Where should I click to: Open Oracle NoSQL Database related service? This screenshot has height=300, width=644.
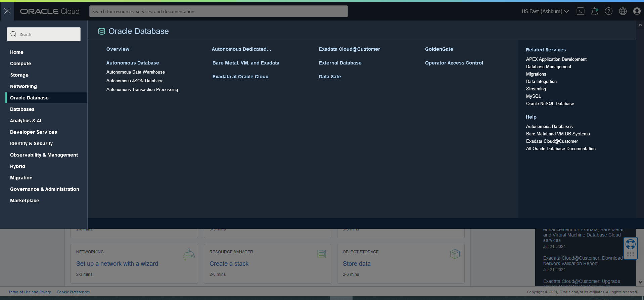tap(550, 103)
